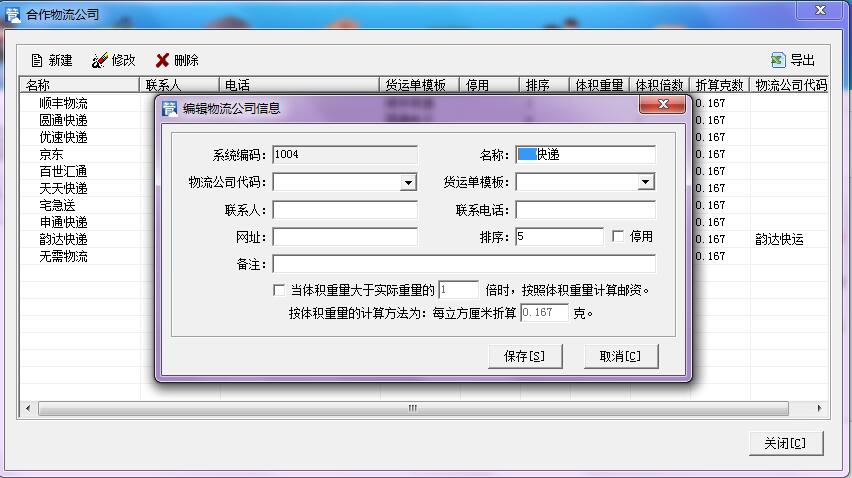Expand the 货运单模板 combo box
The height and width of the screenshot is (478, 852).
click(x=646, y=182)
